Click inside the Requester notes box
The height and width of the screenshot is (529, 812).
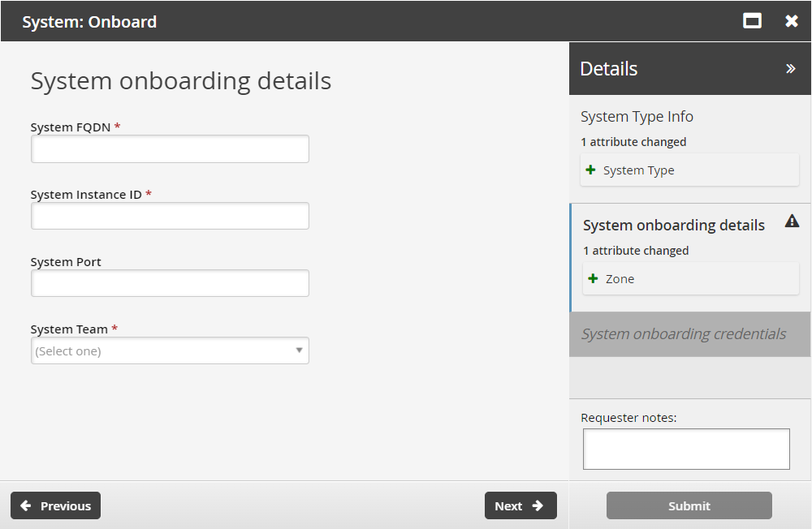click(686, 449)
